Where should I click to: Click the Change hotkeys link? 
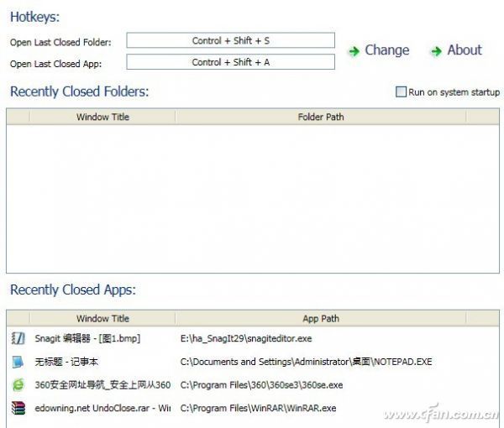[386, 50]
